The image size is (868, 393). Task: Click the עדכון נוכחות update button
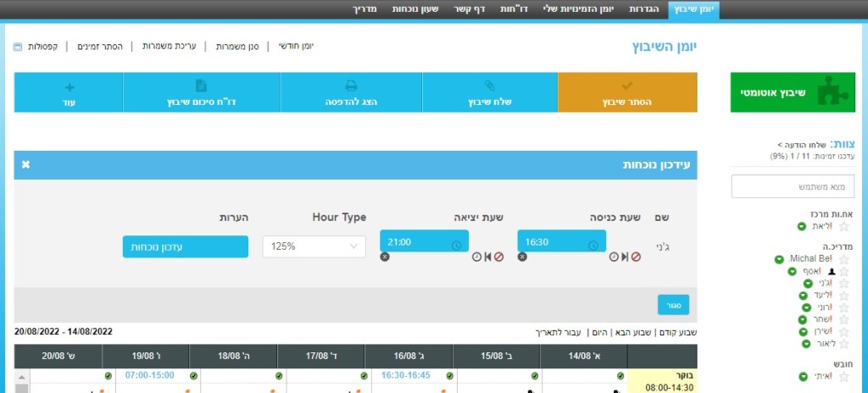pos(185,246)
